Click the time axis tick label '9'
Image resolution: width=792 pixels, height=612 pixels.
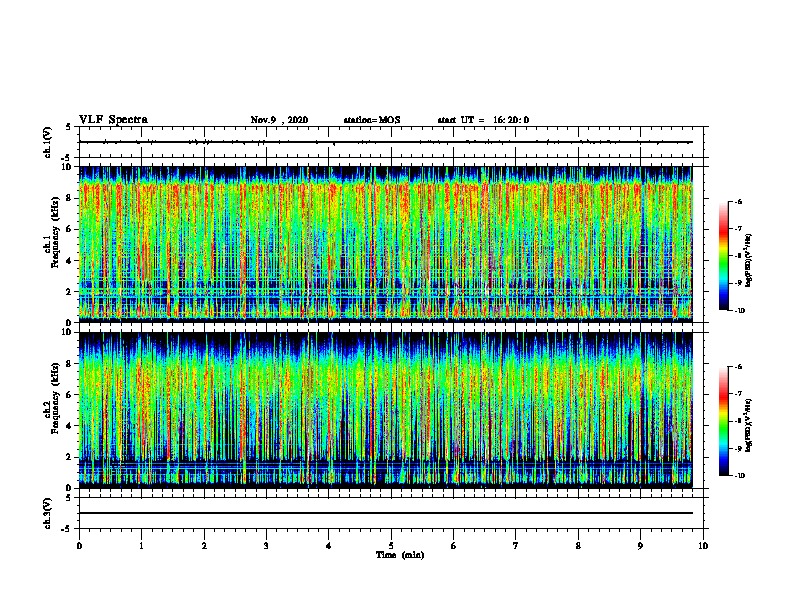[x=640, y=545]
